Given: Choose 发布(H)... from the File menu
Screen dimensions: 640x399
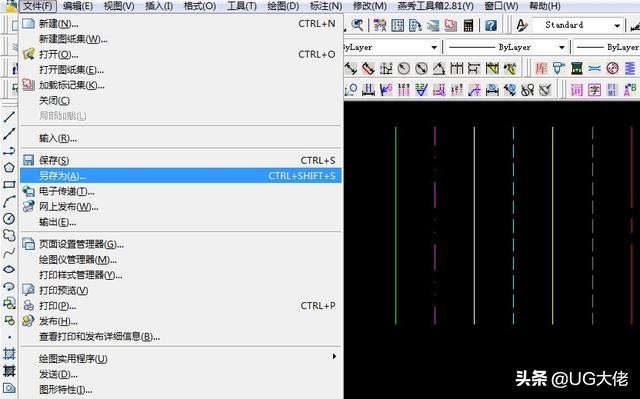Looking at the screenshot, I should pos(180,321).
